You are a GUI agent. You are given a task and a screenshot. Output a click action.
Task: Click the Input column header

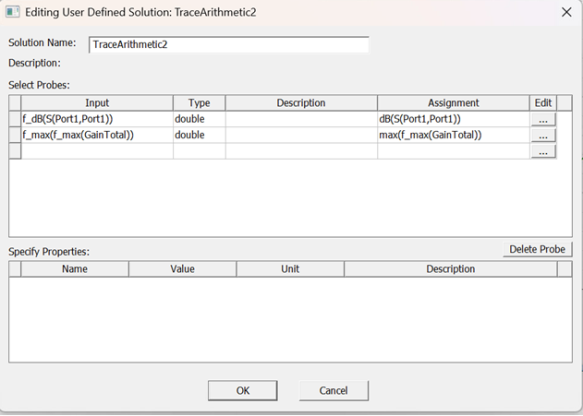[x=97, y=103]
